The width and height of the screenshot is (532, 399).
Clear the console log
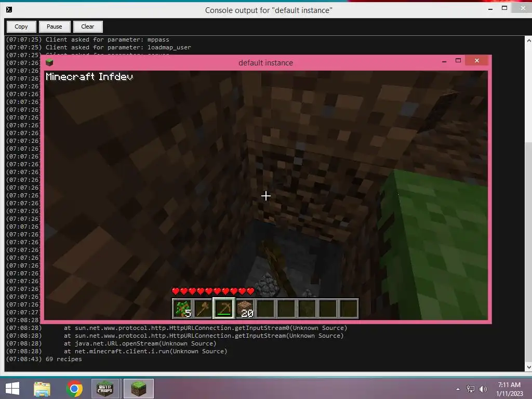pyautogui.click(x=88, y=26)
